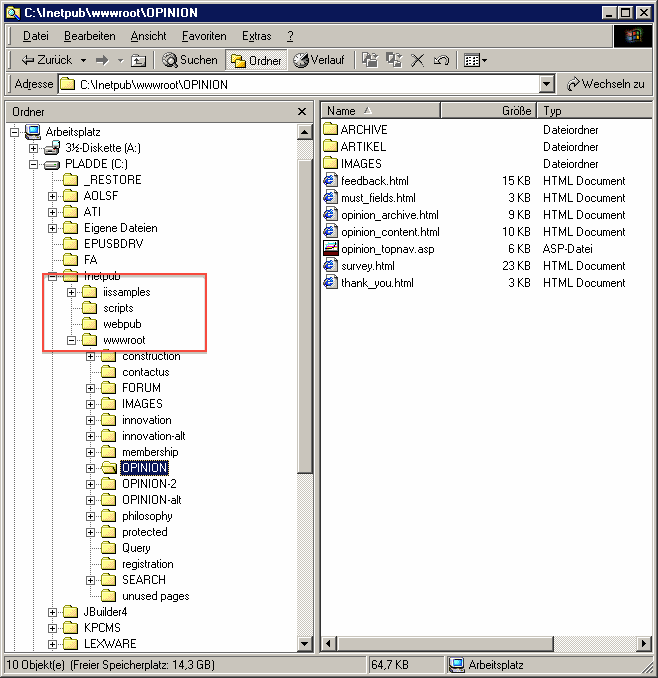This screenshot has width=658, height=678.
Task: Open the Datei menu
Action: tap(35, 36)
